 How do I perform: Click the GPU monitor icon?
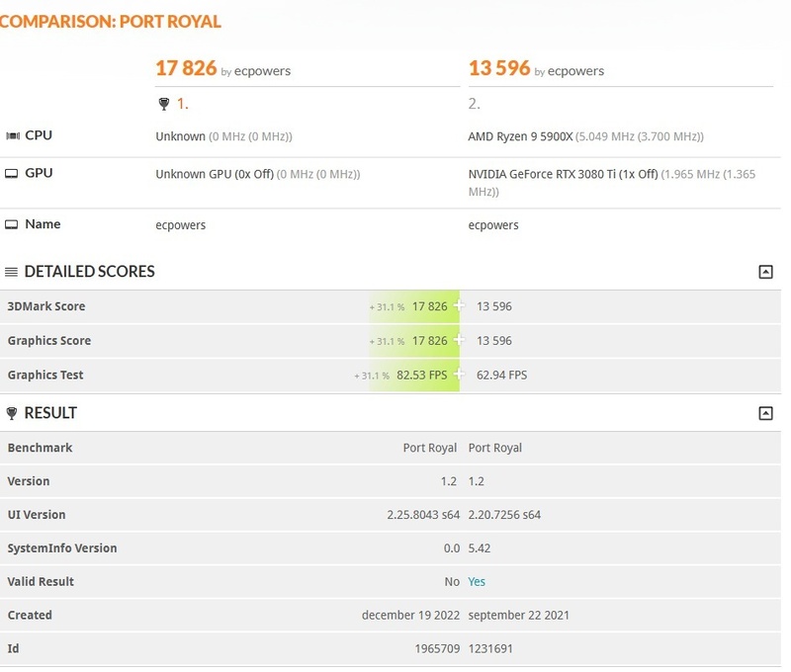click(11, 173)
